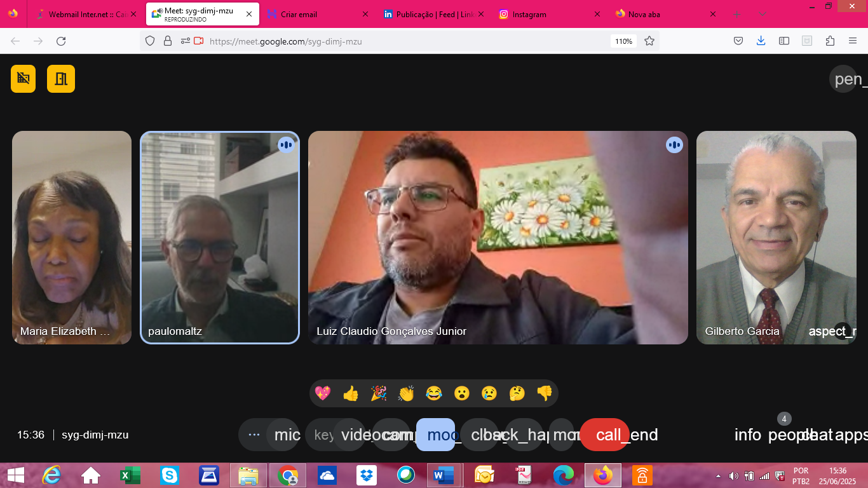This screenshot has width=868, height=488.
Task: Bookmark this page with the star icon
Action: [649, 41]
